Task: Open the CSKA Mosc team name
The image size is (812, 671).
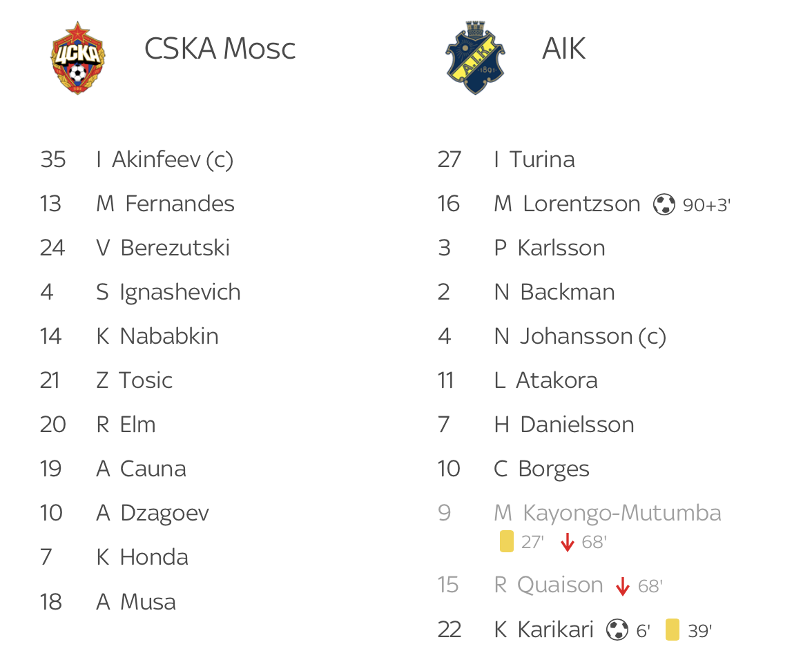Action: click(x=220, y=48)
